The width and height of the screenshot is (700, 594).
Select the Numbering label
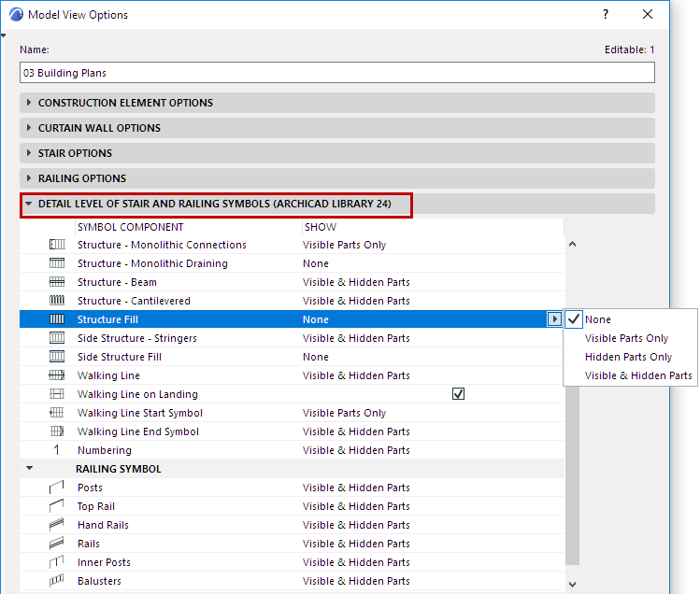coord(105,451)
